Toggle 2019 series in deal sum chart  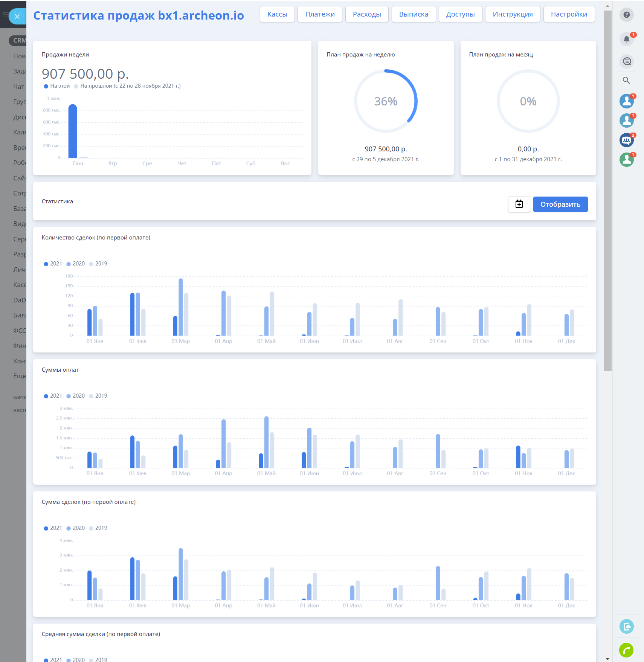point(98,528)
